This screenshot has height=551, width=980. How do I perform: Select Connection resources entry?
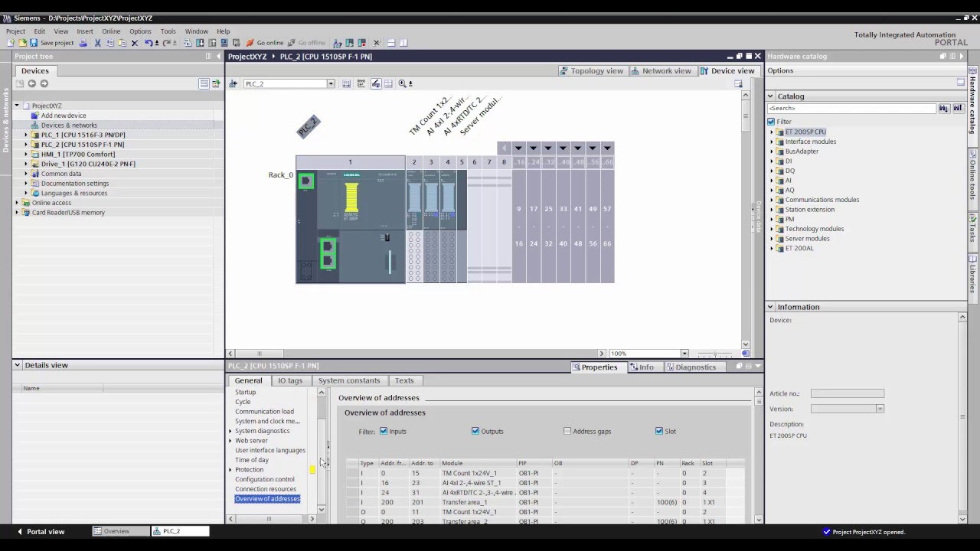[x=266, y=489]
